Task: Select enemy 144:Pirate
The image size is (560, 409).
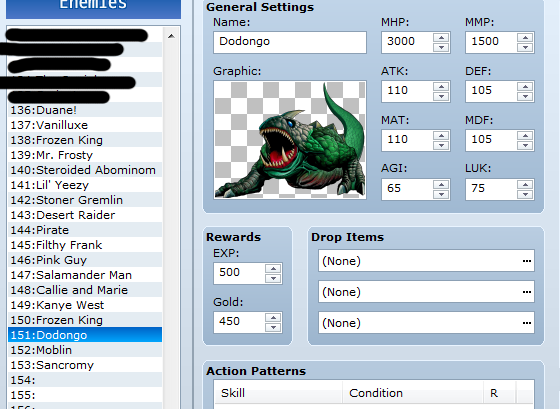Action: (x=85, y=230)
